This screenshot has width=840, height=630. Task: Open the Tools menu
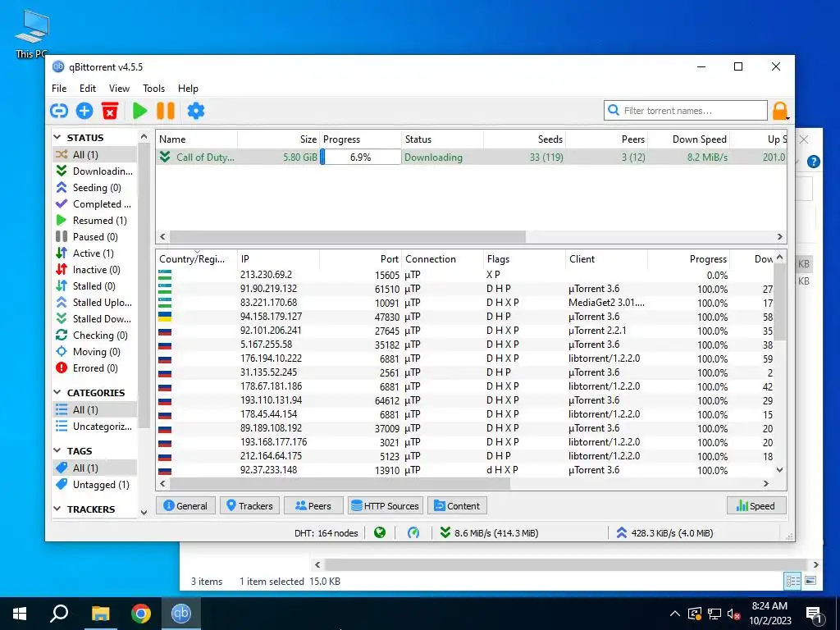(x=153, y=89)
